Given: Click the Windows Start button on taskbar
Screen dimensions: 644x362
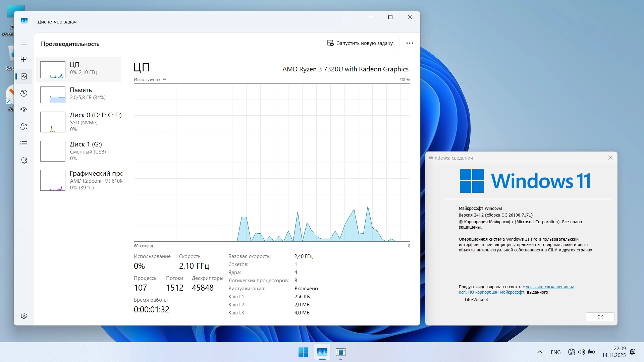Looking at the screenshot, I should (303, 352).
